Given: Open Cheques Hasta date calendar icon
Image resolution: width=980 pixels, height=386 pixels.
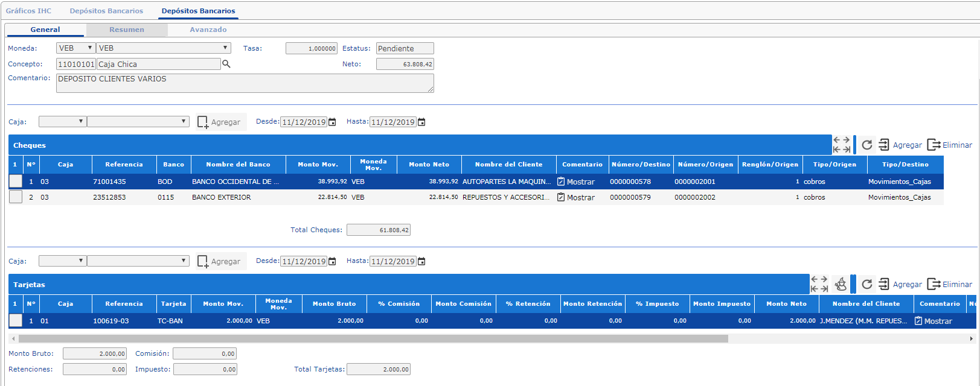Looking at the screenshot, I should 421,122.
